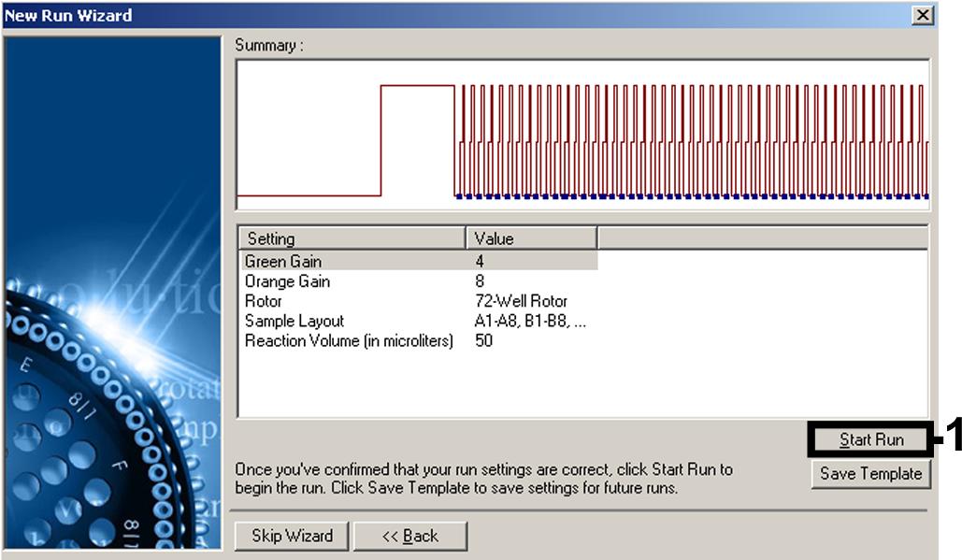Viewport: 962px width, 560px height.
Task: Click the Value column header
Action: tap(531, 238)
